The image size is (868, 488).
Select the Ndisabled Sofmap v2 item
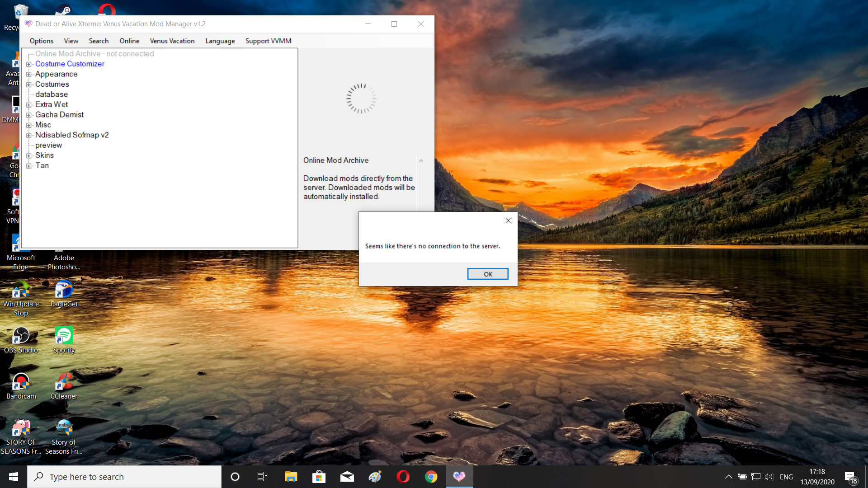[x=72, y=135]
